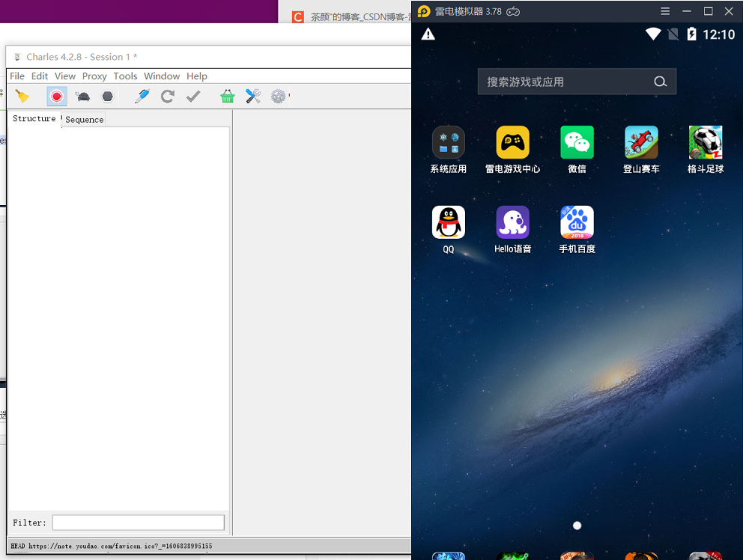Open Charles Settings gear icon
The width and height of the screenshot is (743, 560).
(278, 97)
